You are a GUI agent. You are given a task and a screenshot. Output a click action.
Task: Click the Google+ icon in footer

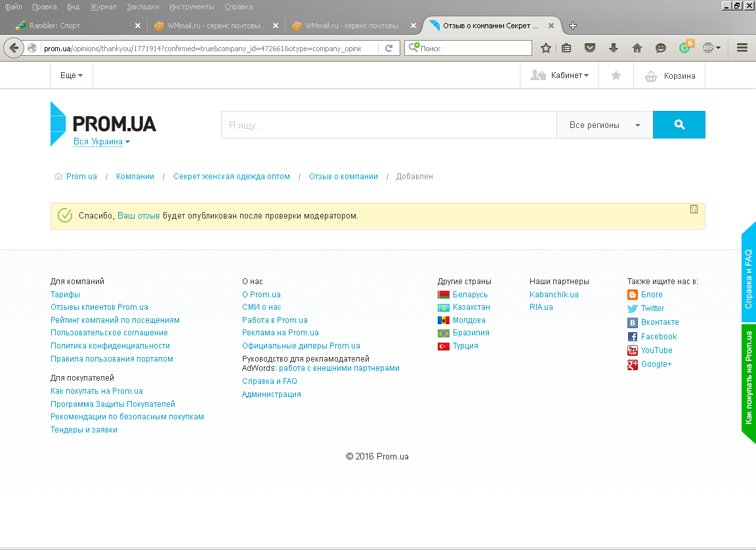click(x=632, y=364)
